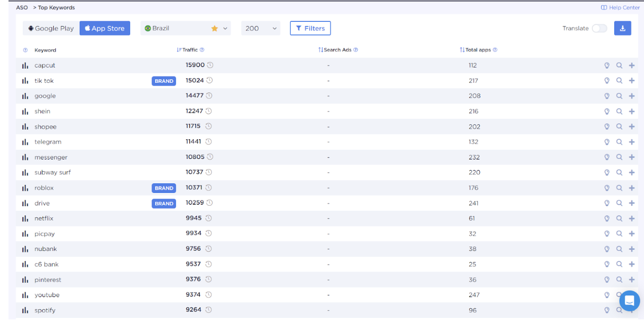Click help icon before Keyword header

click(x=25, y=50)
